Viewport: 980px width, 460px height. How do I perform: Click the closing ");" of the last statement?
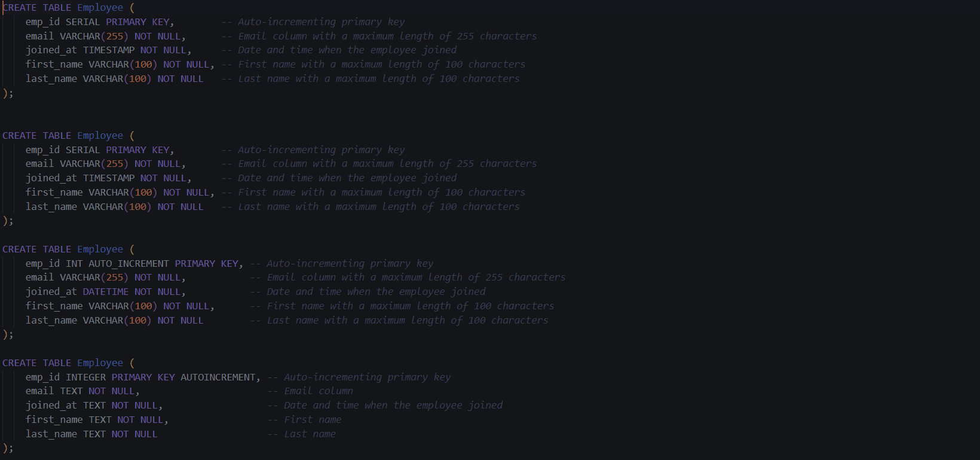point(8,448)
